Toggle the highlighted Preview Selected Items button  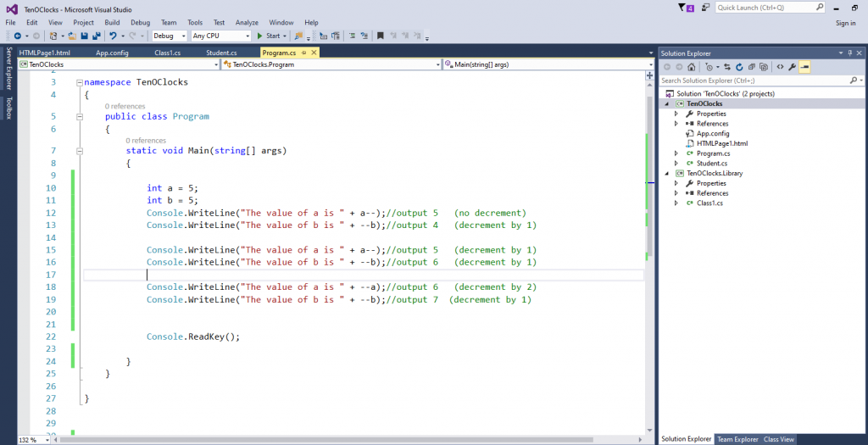pos(804,67)
